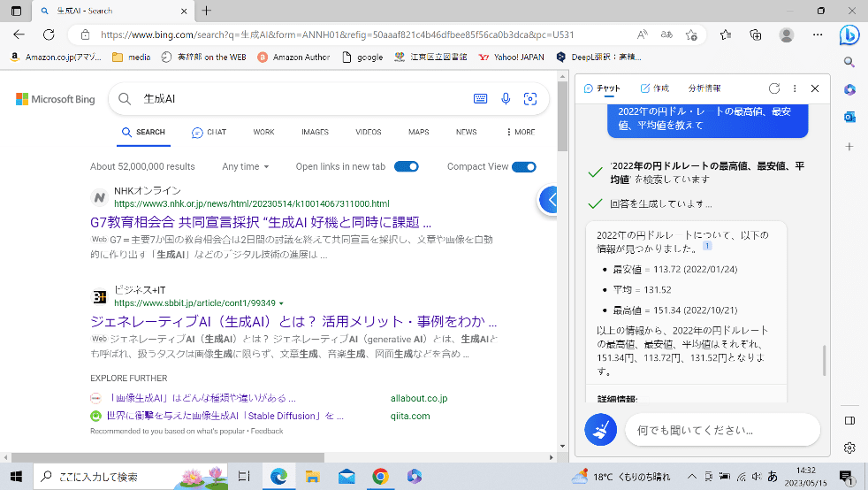
Task: Close the Bing chat pane
Action: coord(815,88)
